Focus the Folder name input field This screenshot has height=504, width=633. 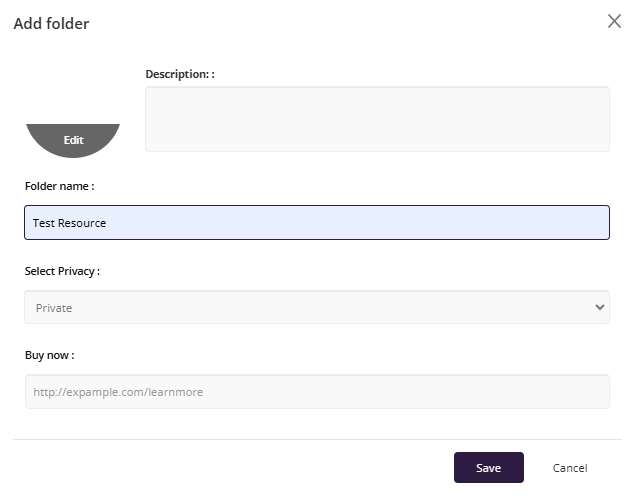point(316,222)
